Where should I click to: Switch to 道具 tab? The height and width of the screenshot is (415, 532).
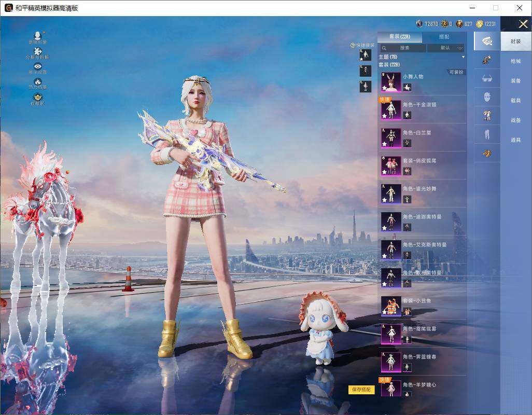516,140
